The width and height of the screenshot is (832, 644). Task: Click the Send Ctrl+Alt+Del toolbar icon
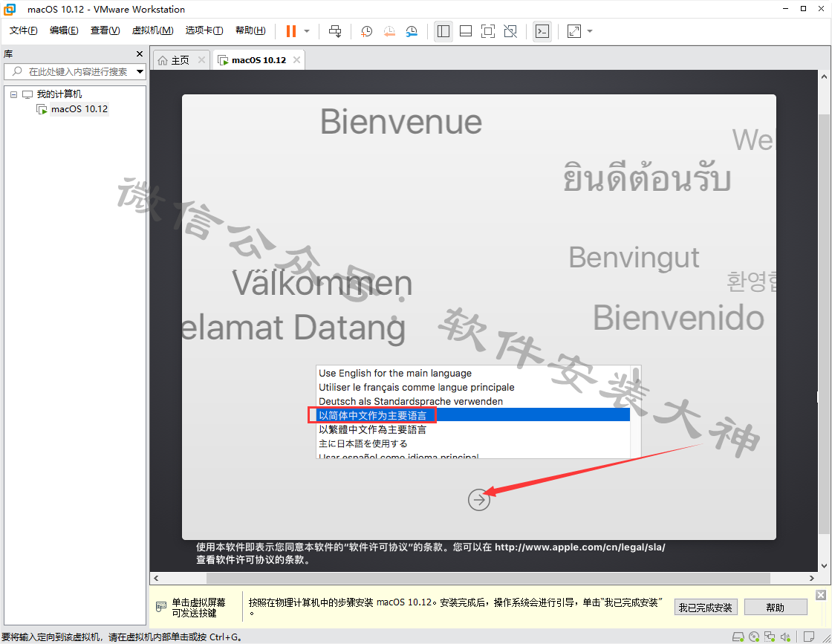tap(335, 31)
